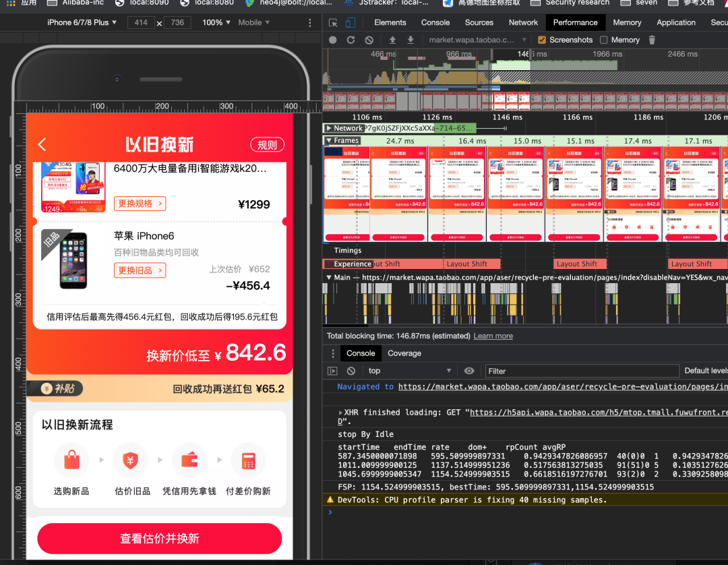Click the shield 估价旧品 icon
Screen dimensions: 728x565
pyautogui.click(x=131, y=460)
